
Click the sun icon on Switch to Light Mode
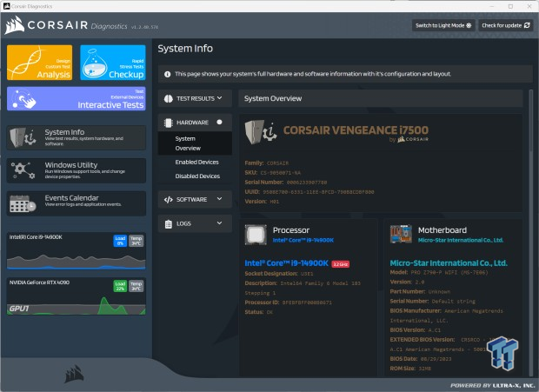pos(469,25)
